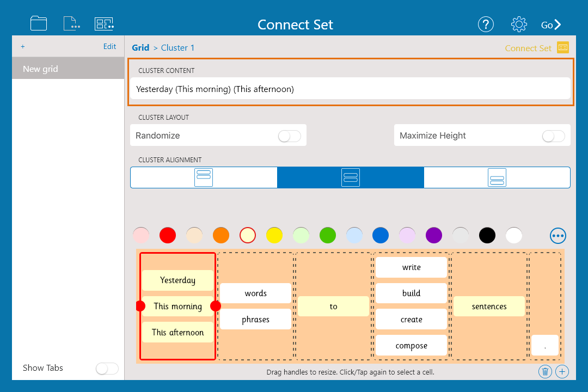Enable the Maximize Height switch
Screen dimensions: 588x392
(553, 136)
